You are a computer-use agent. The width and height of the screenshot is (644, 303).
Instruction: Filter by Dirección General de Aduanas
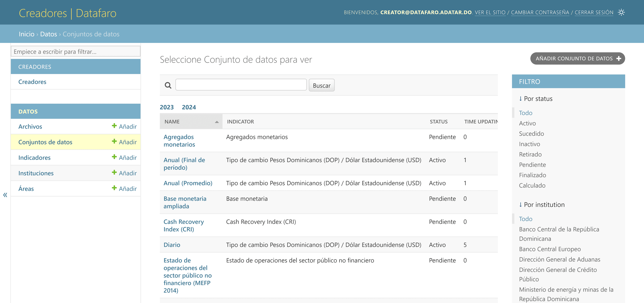(x=559, y=259)
